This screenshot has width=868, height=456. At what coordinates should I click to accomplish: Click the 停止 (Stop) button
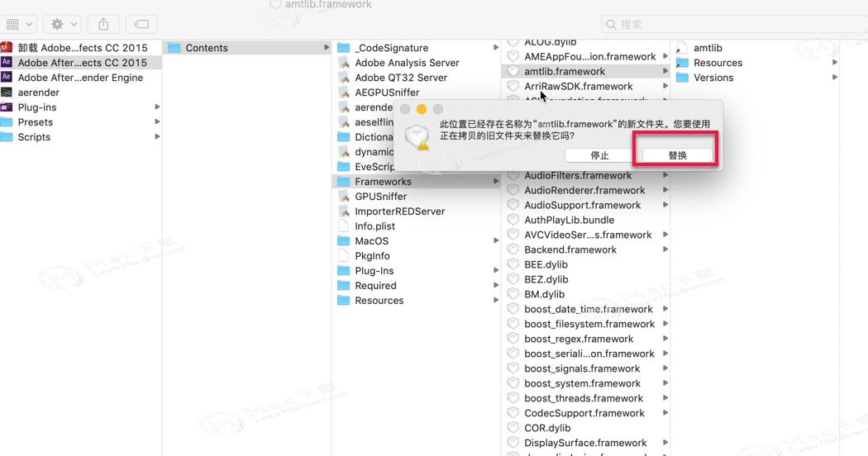point(599,155)
